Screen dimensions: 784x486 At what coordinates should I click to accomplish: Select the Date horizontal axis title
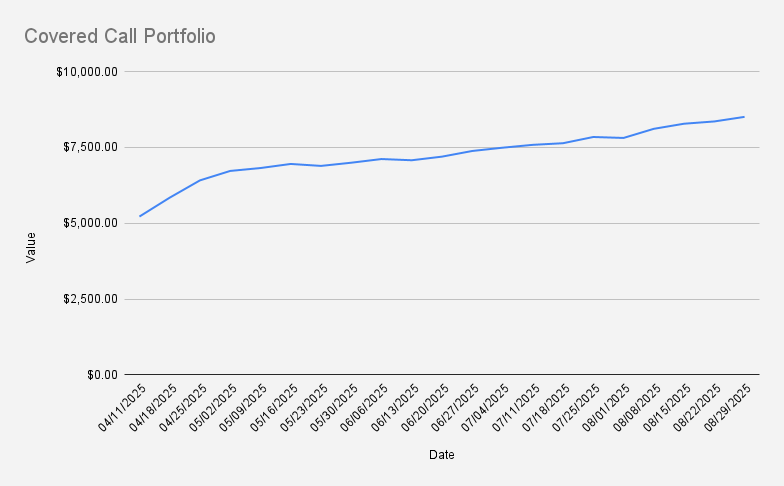pos(442,454)
